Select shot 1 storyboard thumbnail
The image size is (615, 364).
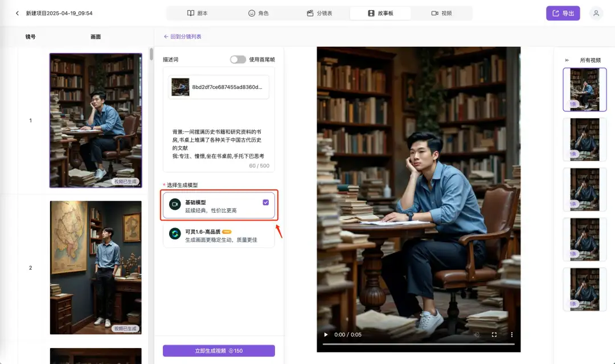pos(96,120)
